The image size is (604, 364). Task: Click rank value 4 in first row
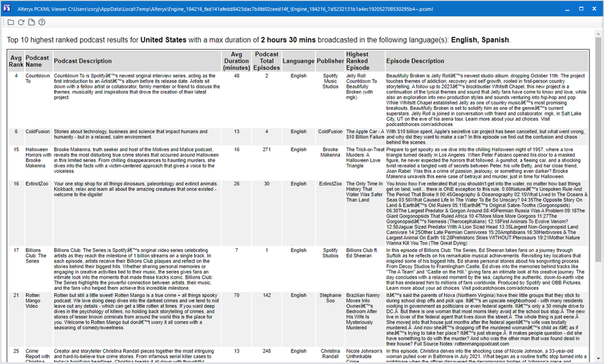16,76
